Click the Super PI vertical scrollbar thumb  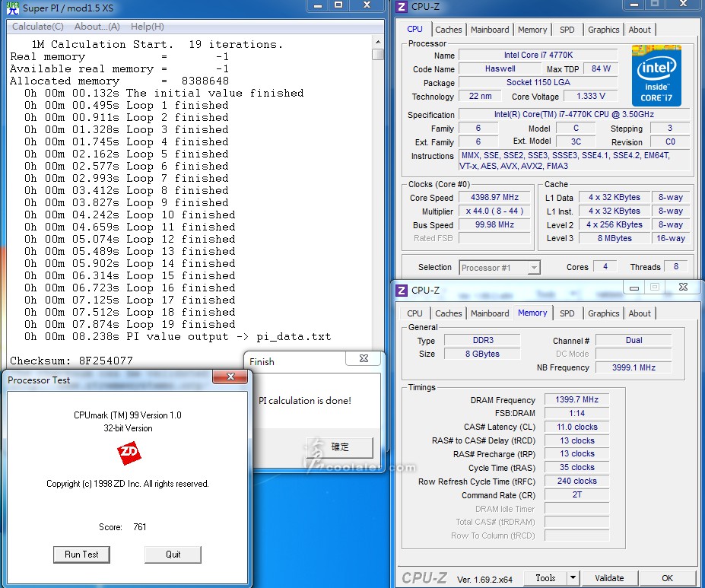[378, 55]
